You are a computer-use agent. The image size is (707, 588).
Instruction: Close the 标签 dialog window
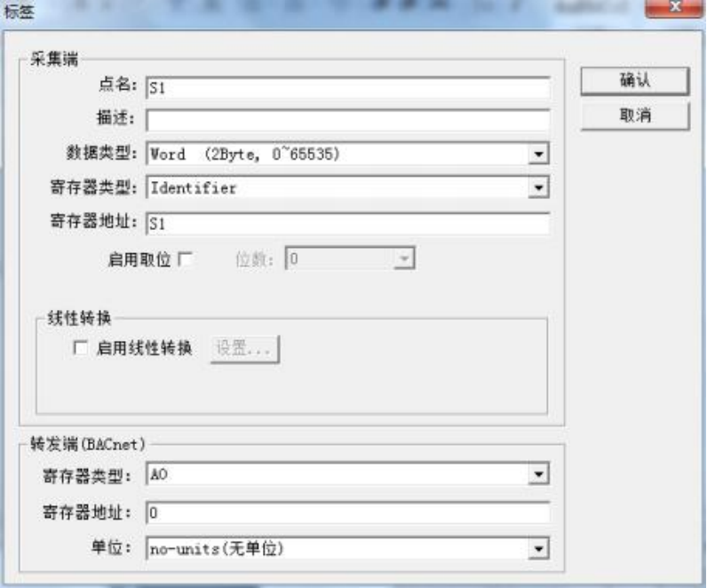[674, 8]
